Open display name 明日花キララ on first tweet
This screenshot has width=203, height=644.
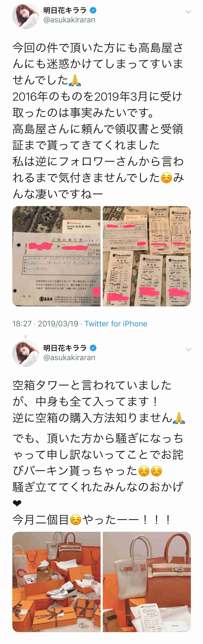(65, 11)
